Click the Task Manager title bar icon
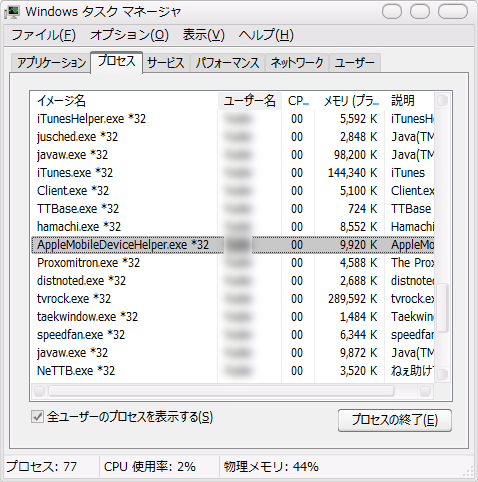Image resolution: width=478 pixels, height=482 pixels. [x=13, y=12]
